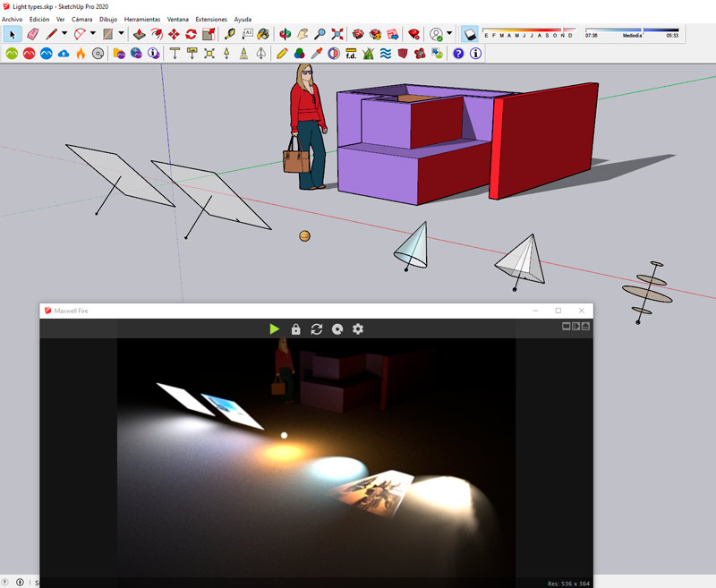
Task: Toggle the camera lock in Maxwell Fire
Action: 296,328
